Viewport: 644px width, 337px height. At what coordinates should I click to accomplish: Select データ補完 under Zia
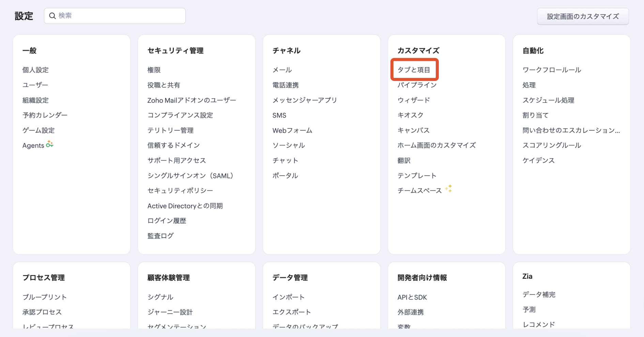click(539, 294)
